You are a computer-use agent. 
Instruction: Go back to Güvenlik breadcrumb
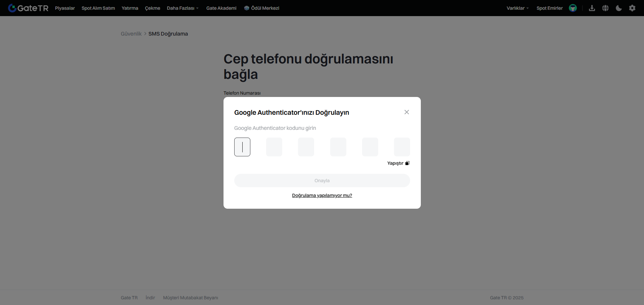131,34
